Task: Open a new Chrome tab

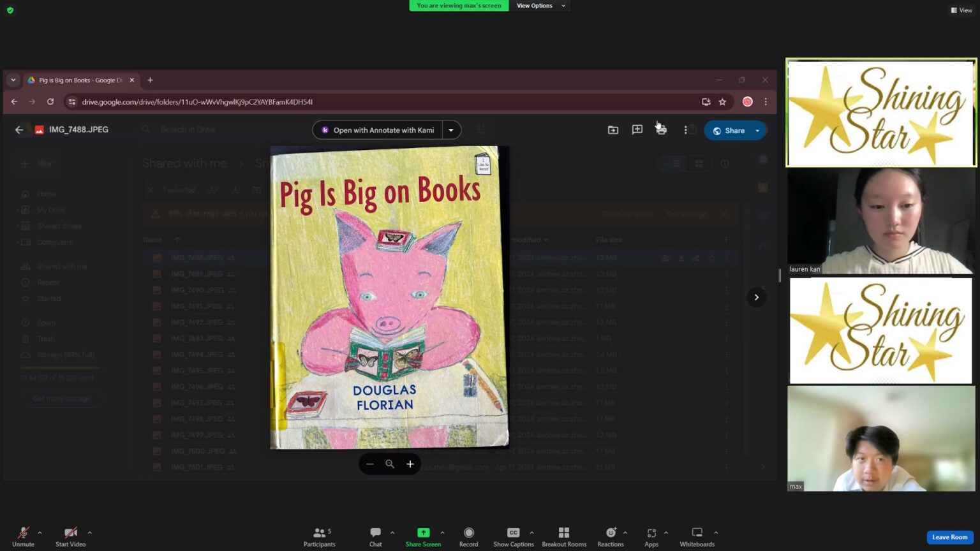Action: point(151,80)
